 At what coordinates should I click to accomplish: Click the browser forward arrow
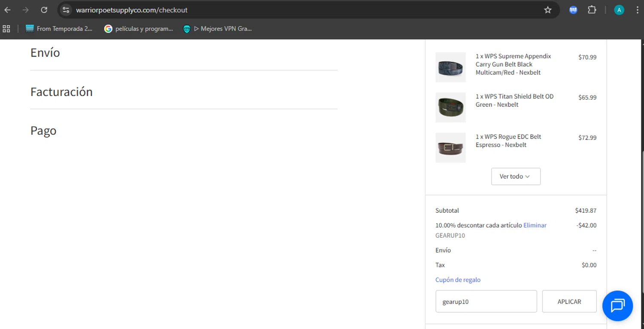pyautogui.click(x=26, y=10)
